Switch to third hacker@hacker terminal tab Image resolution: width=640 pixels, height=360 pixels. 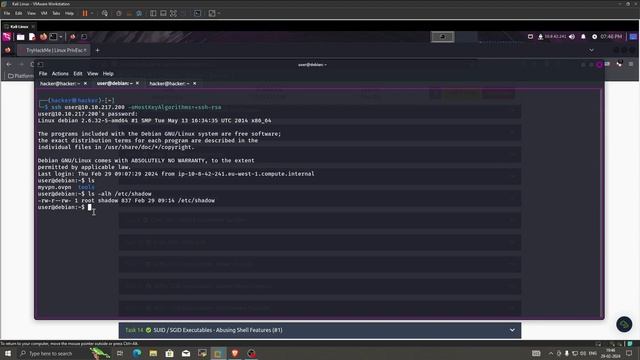[x=169, y=83]
